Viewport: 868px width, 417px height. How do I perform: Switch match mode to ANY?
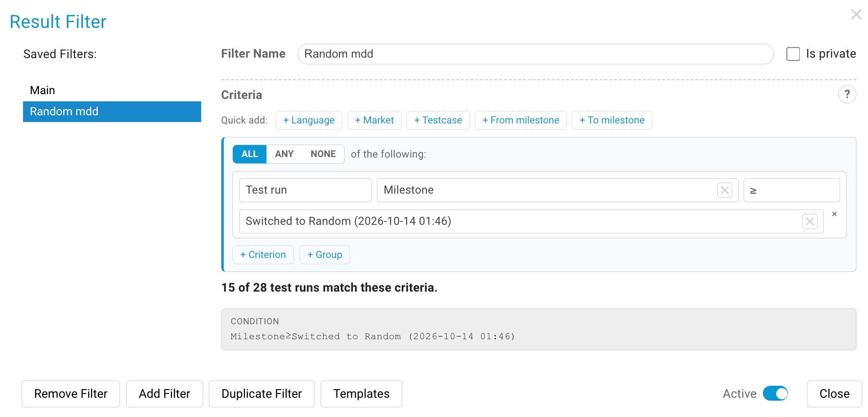(284, 154)
